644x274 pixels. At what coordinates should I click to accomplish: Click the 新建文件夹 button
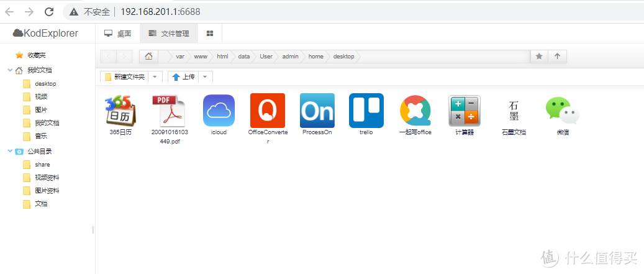125,77
